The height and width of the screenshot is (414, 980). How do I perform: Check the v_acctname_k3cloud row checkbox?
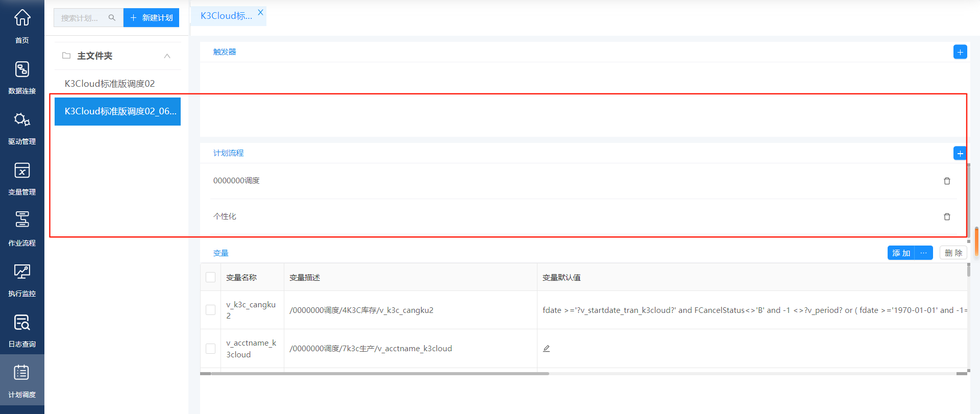click(x=210, y=349)
